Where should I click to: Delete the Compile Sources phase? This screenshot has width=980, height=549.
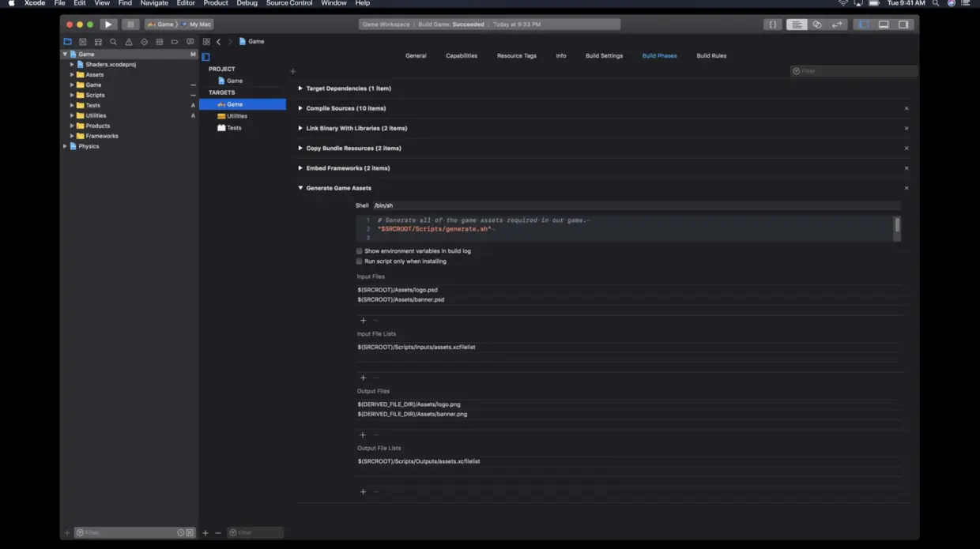pos(906,108)
